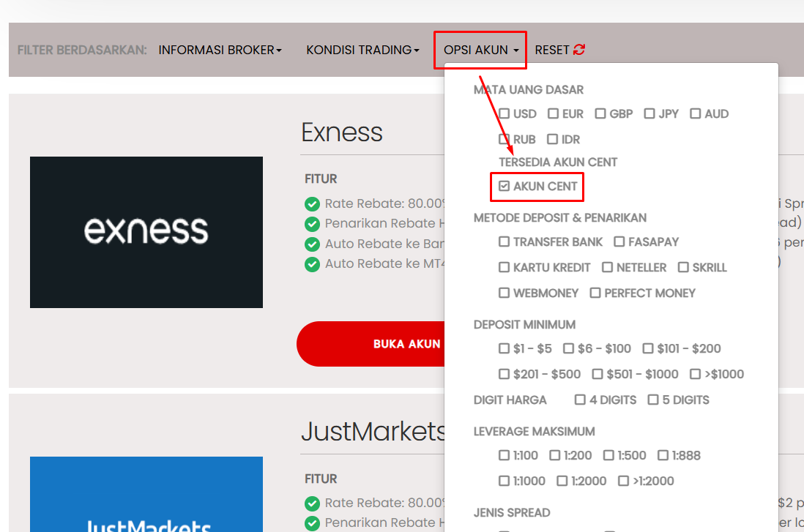This screenshot has width=804, height=532.
Task: Click the red Buka Akun button
Action: tap(371, 344)
